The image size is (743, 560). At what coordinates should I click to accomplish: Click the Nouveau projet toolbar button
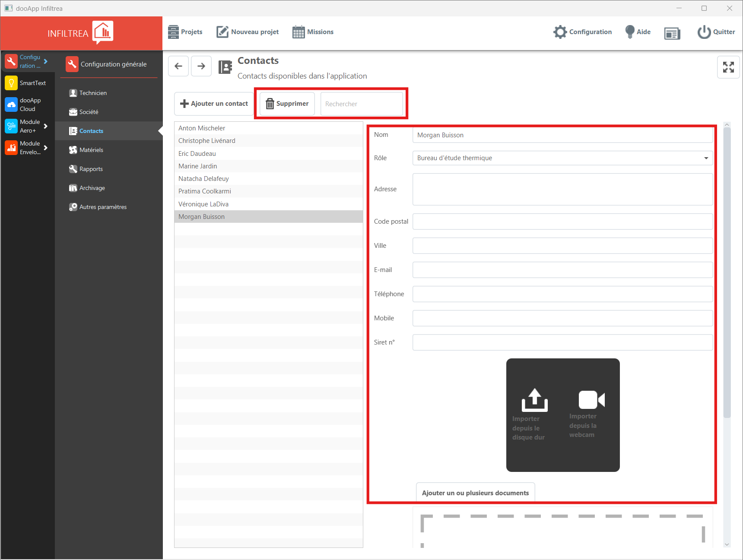coord(248,32)
